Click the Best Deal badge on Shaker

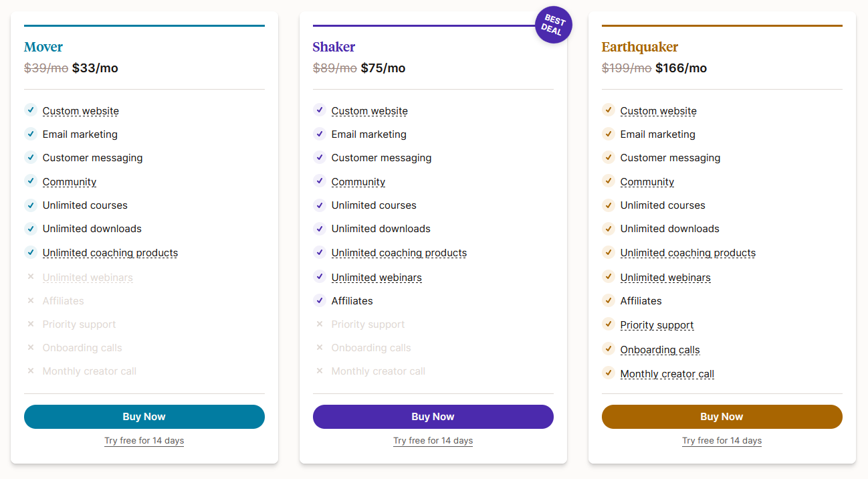pos(553,25)
